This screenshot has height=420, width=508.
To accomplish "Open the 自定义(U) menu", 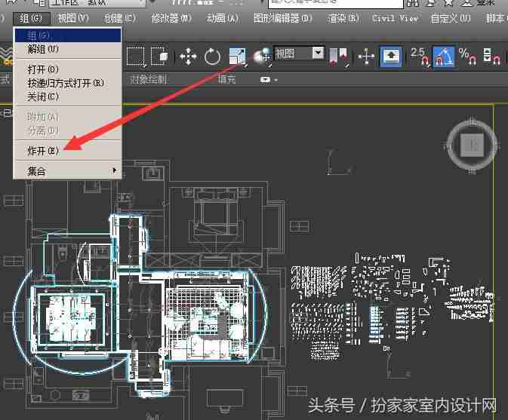I will [x=451, y=18].
